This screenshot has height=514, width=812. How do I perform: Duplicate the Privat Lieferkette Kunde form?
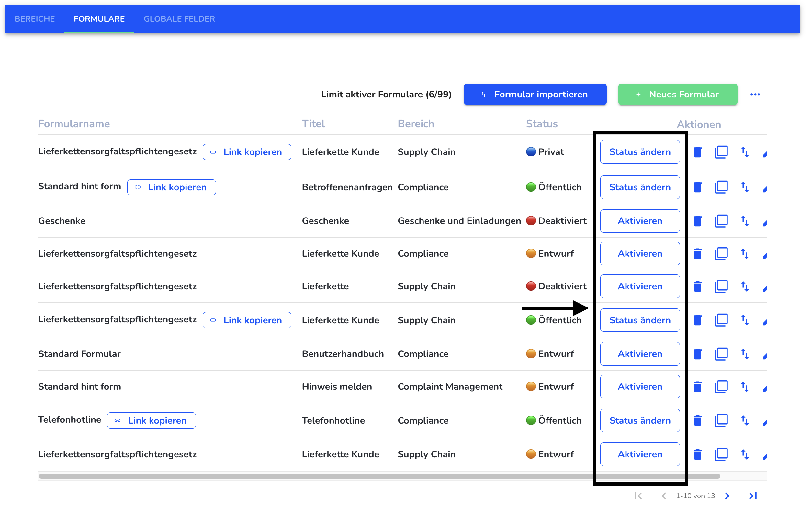(721, 152)
